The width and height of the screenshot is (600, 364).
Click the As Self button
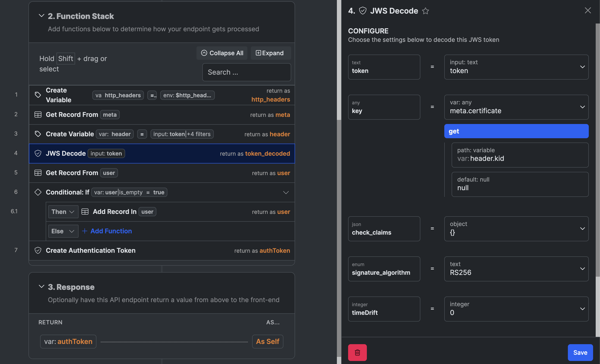267,341
